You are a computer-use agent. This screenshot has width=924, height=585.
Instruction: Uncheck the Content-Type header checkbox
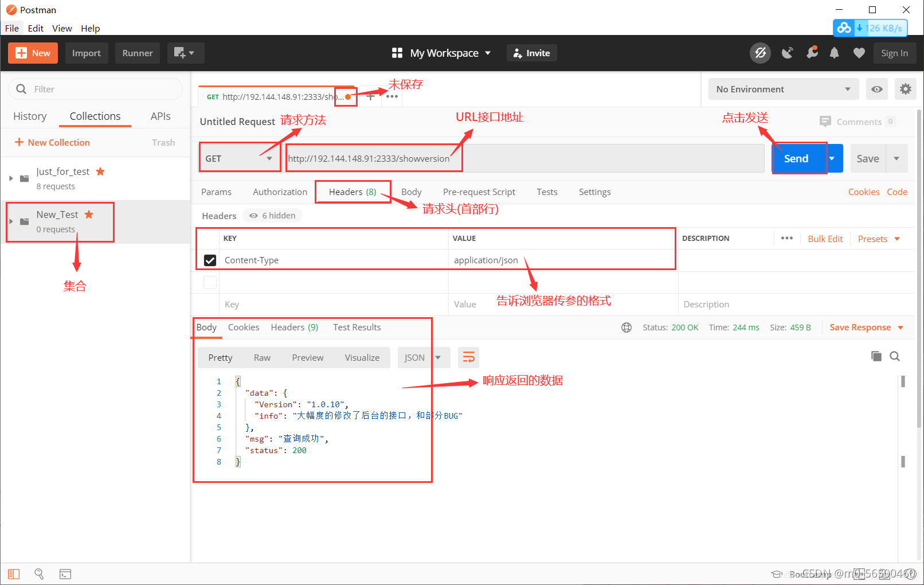[210, 260]
